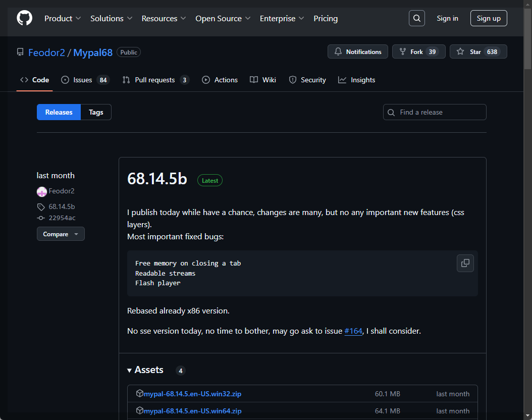The image size is (532, 420).
Task: Click the Latest release badge
Action: tap(209, 181)
